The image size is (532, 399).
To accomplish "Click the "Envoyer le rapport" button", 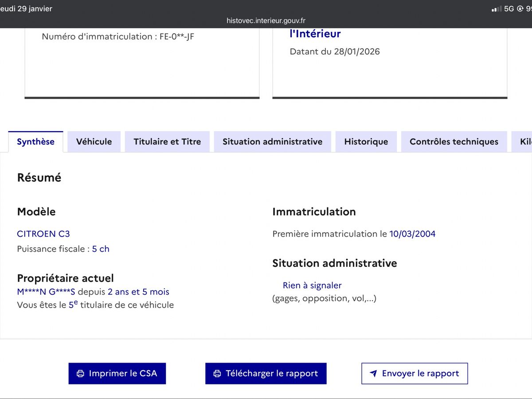I will [x=414, y=373].
